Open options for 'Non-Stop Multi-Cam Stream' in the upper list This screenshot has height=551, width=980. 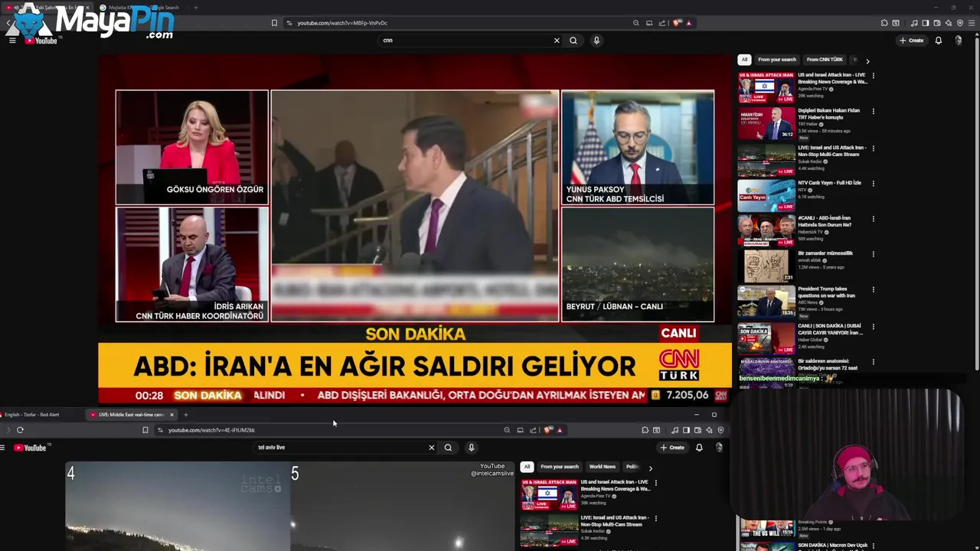click(x=873, y=148)
